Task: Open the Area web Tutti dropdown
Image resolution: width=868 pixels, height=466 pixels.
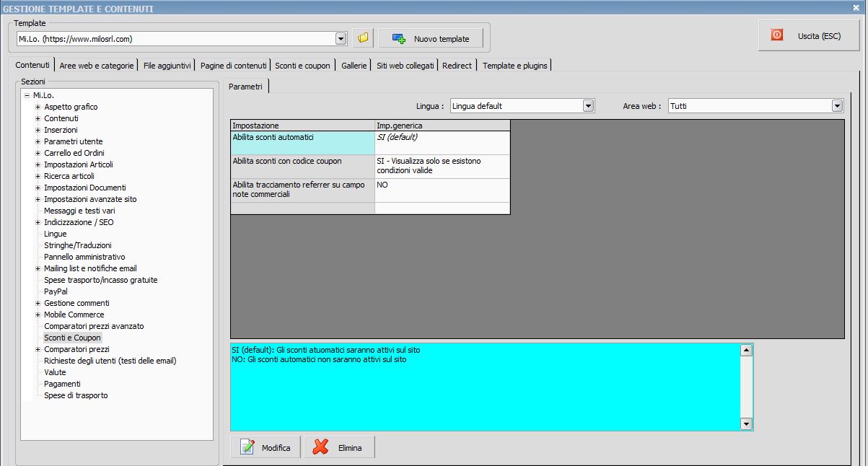Action: pos(837,106)
